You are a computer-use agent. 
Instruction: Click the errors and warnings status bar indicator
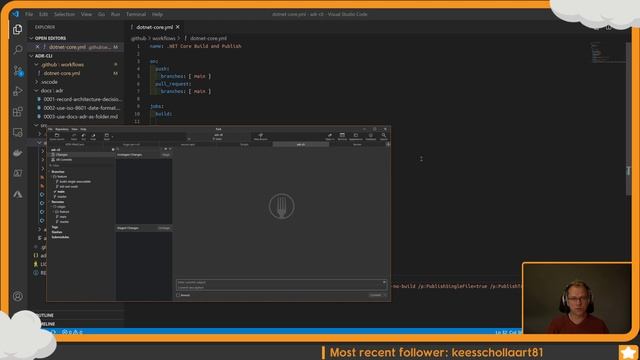[72, 332]
